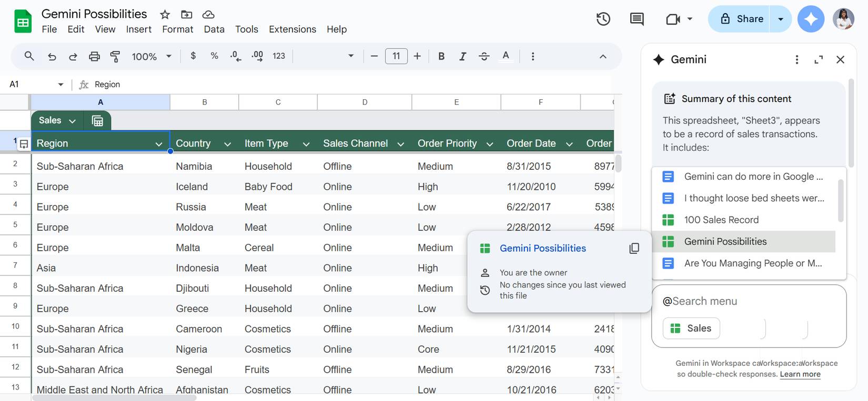Follow the Learn more link
Screen dimensions: 868x401
800,374
